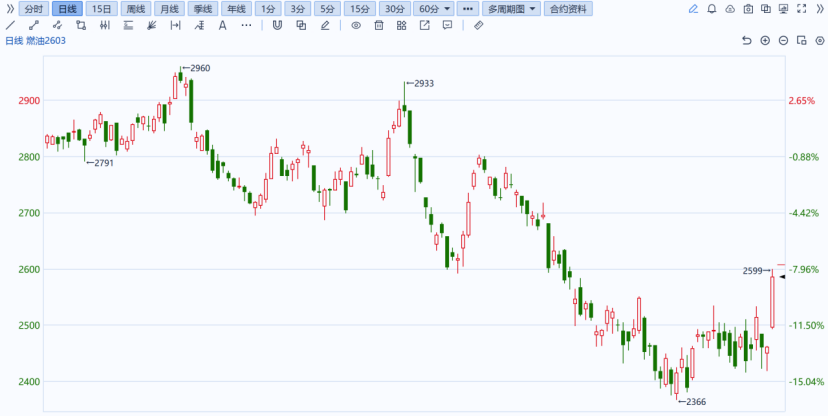Click the export arrow box icon
The height and width of the screenshot is (417, 829).
click(x=425, y=25)
